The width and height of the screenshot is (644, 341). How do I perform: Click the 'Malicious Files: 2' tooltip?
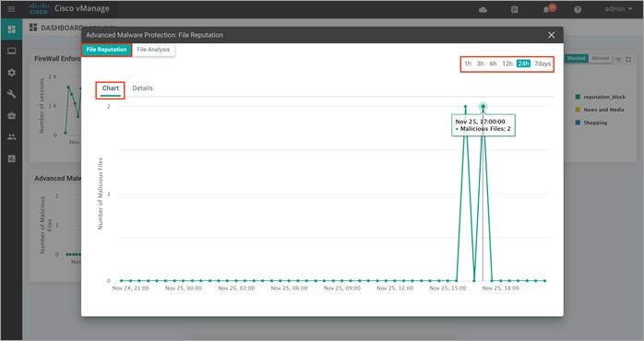click(x=483, y=125)
